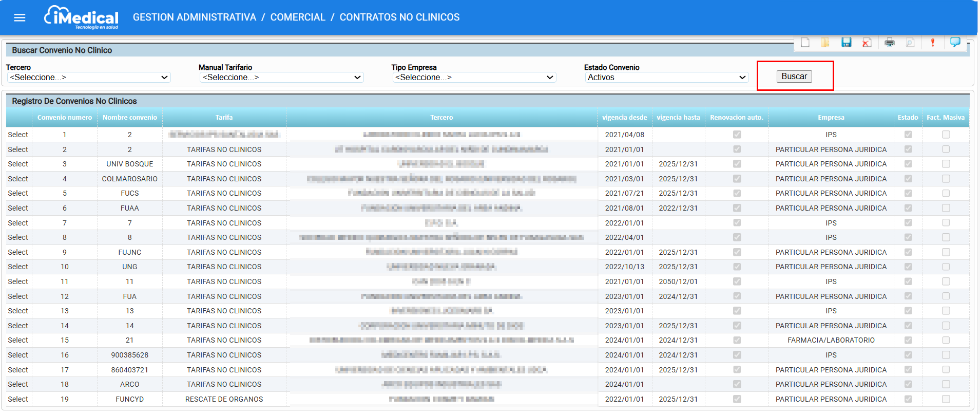Click vigencia desde 2022/10/13 cell
Image resolution: width=980 pixels, height=414 pixels.
625,267
